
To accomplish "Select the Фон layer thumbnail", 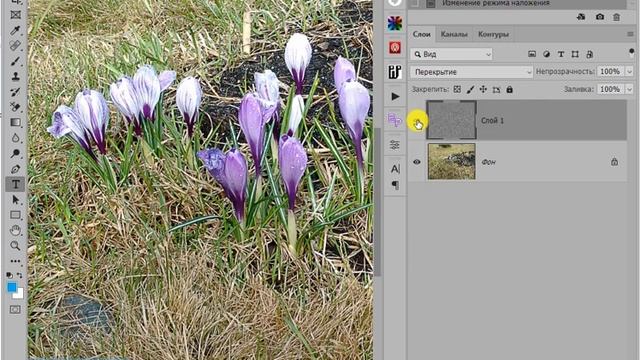I will 451,161.
